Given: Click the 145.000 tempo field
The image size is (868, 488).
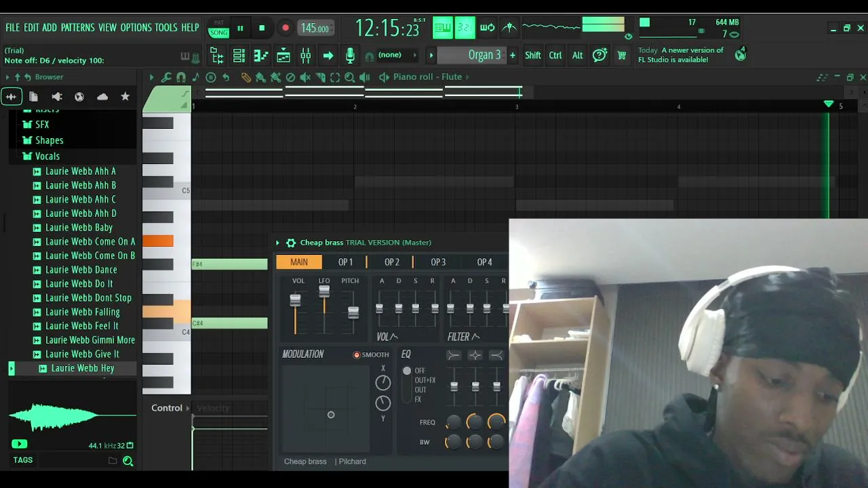Looking at the screenshot, I should point(315,28).
